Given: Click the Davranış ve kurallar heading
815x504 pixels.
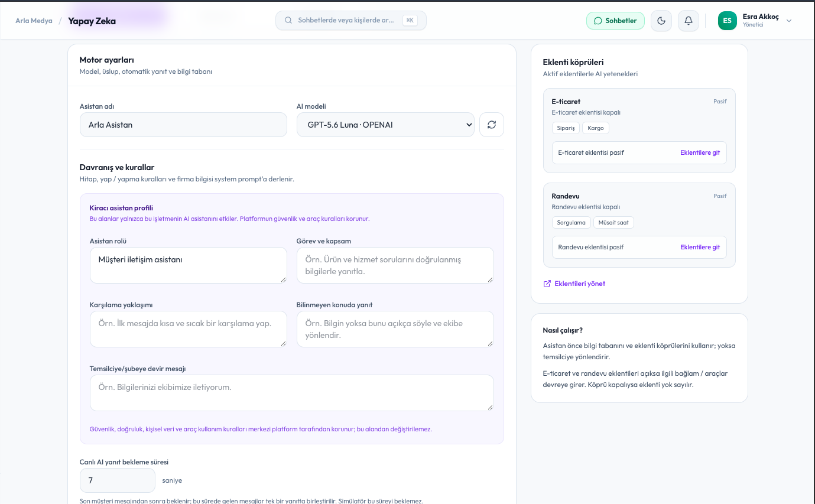Looking at the screenshot, I should (117, 168).
